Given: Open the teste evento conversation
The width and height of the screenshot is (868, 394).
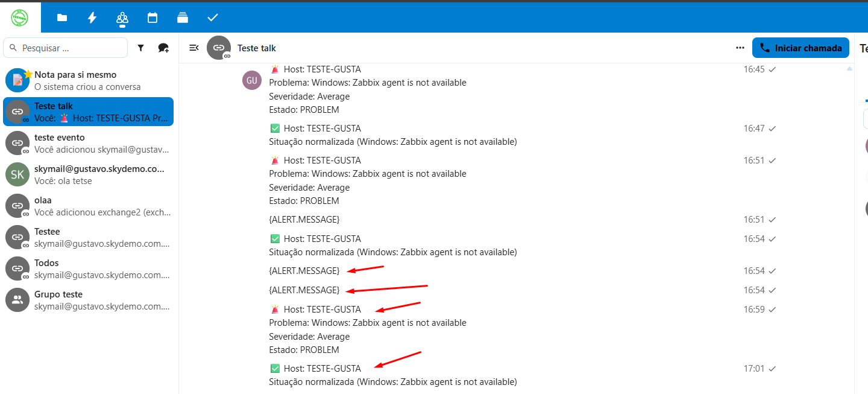Looking at the screenshot, I should pyautogui.click(x=89, y=143).
